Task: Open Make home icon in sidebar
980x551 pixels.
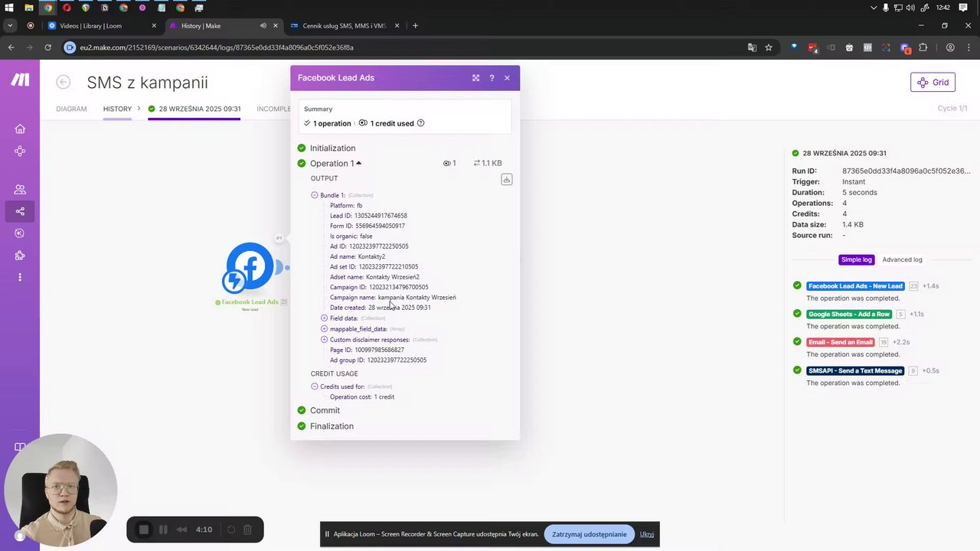Action: point(20,129)
